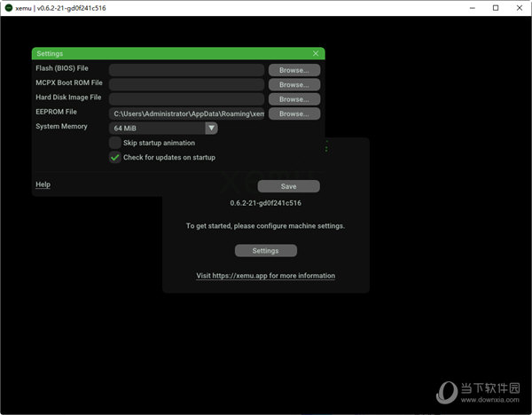The height and width of the screenshot is (415, 532).
Task: Open the System Memory 64 MiB dropdown
Action: click(x=163, y=129)
